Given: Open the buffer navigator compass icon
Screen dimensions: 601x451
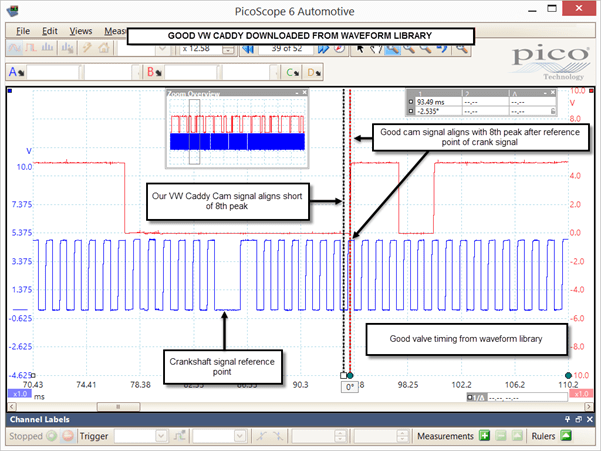Looking at the screenshot, I should (339, 49).
